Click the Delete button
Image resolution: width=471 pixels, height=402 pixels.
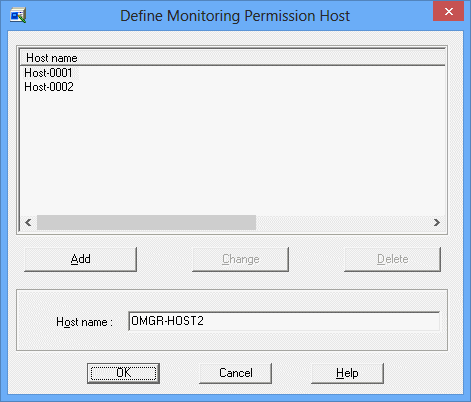[x=392, y=259]
